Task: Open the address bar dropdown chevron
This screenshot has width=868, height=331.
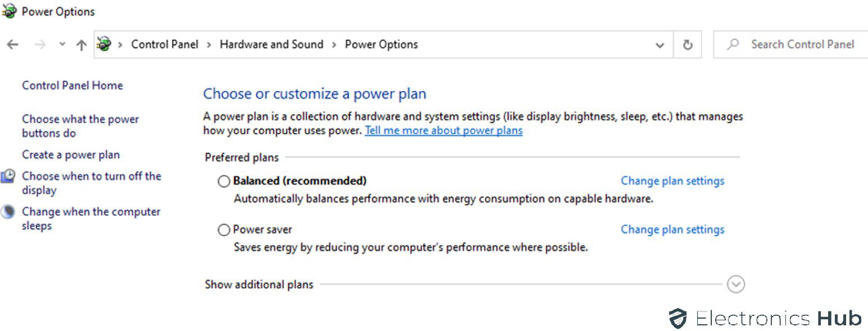Action: 660,45
